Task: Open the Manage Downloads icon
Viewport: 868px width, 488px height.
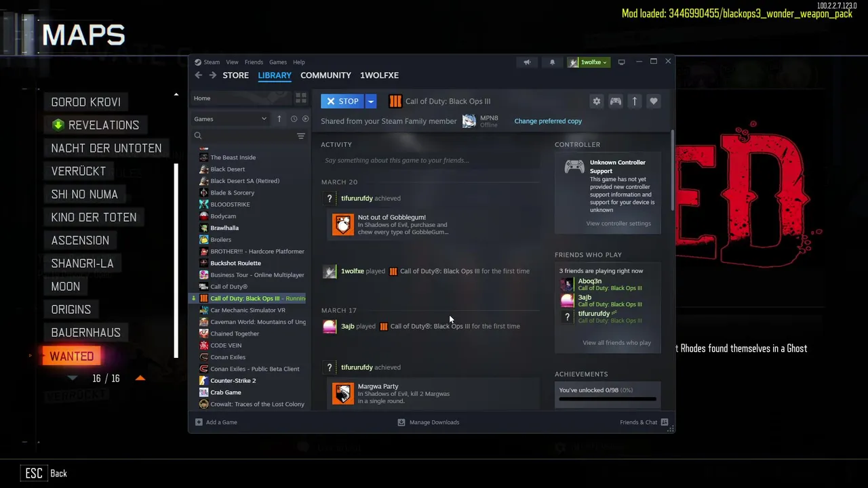Action: tap(401, 422)
